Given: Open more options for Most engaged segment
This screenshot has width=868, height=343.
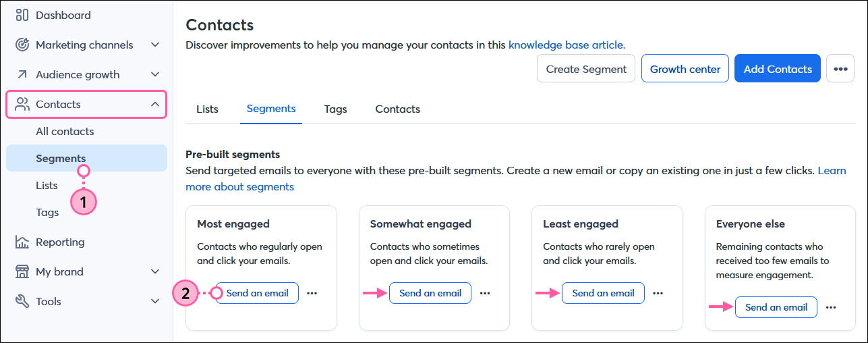Looking at the screenshot, I should pos(312,293).
